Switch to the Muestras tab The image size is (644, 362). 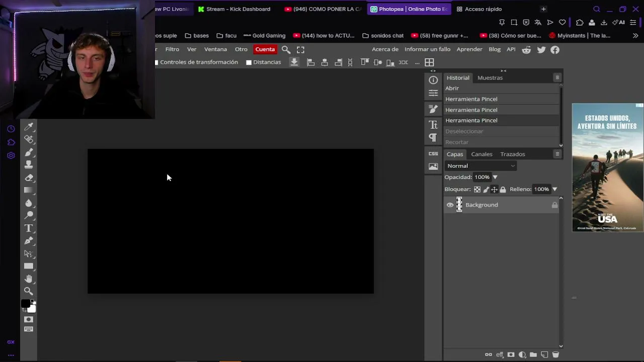[490, 77]
